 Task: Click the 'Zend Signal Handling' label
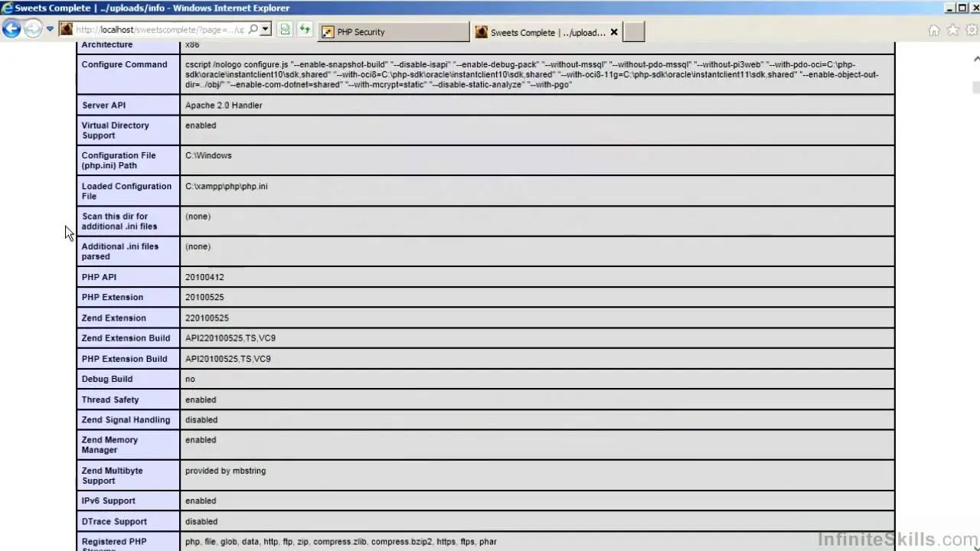(x=126, y=419)
